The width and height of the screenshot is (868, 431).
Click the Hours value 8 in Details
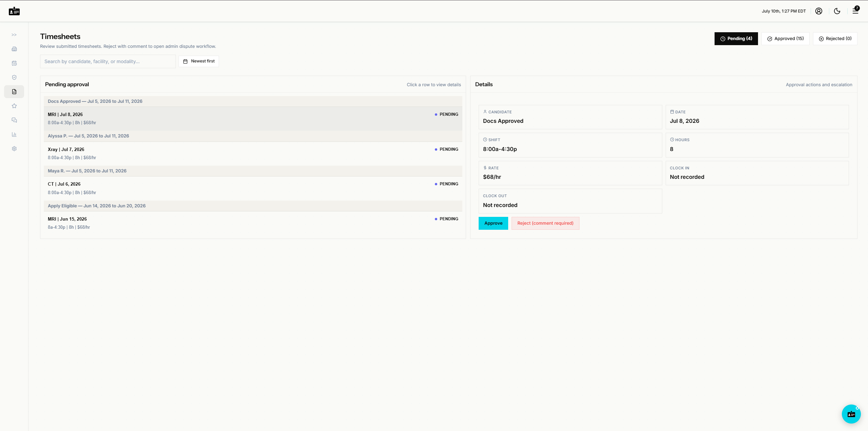(671, 149)
